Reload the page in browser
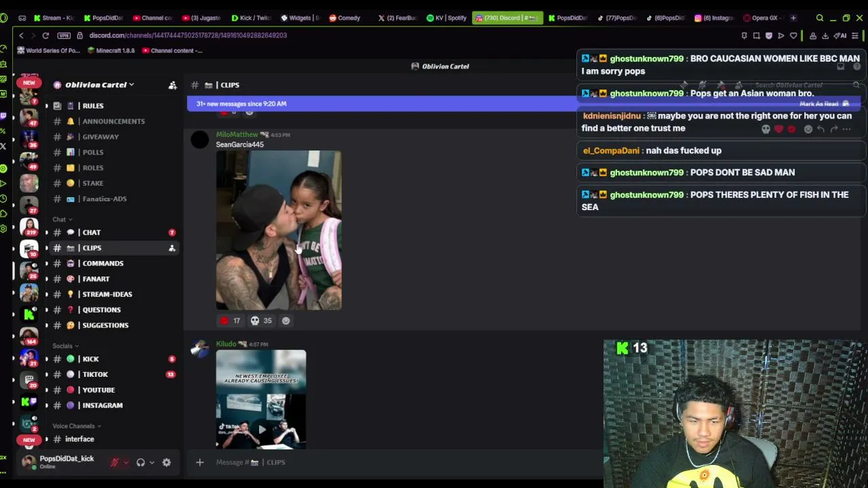 (x=45, y=35)
